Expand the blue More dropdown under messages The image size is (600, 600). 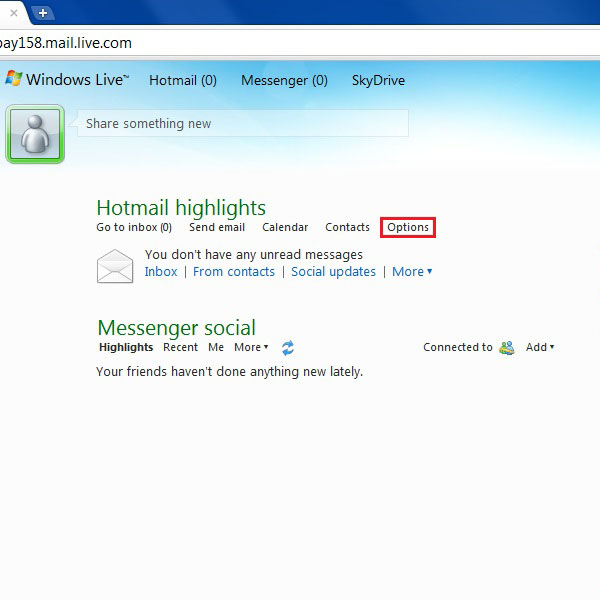pos(412,272)
